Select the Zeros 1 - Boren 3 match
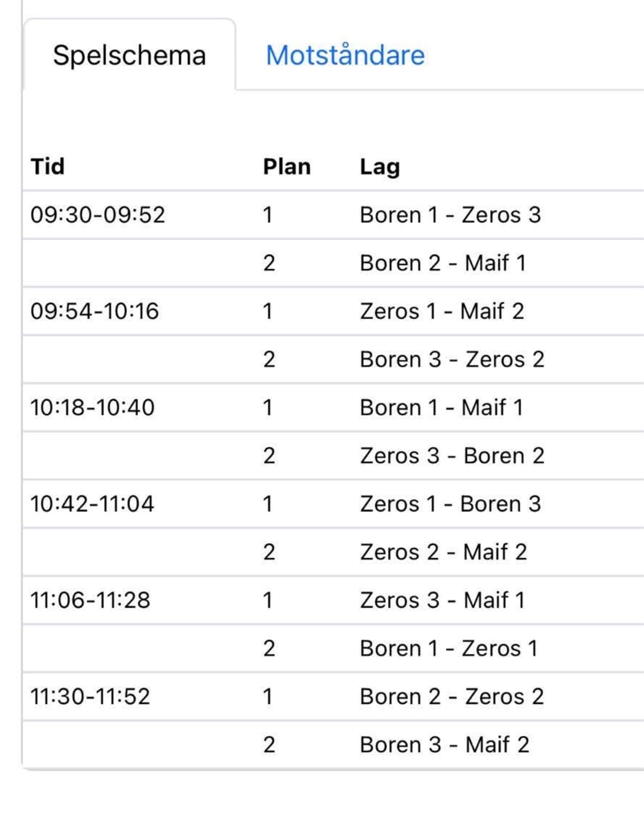 coord(450,504)
